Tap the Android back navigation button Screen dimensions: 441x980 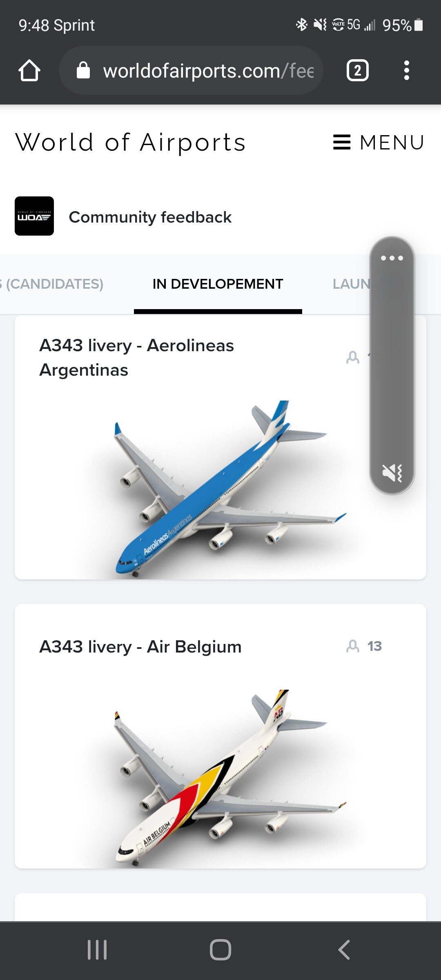click(x=344, y=950)
